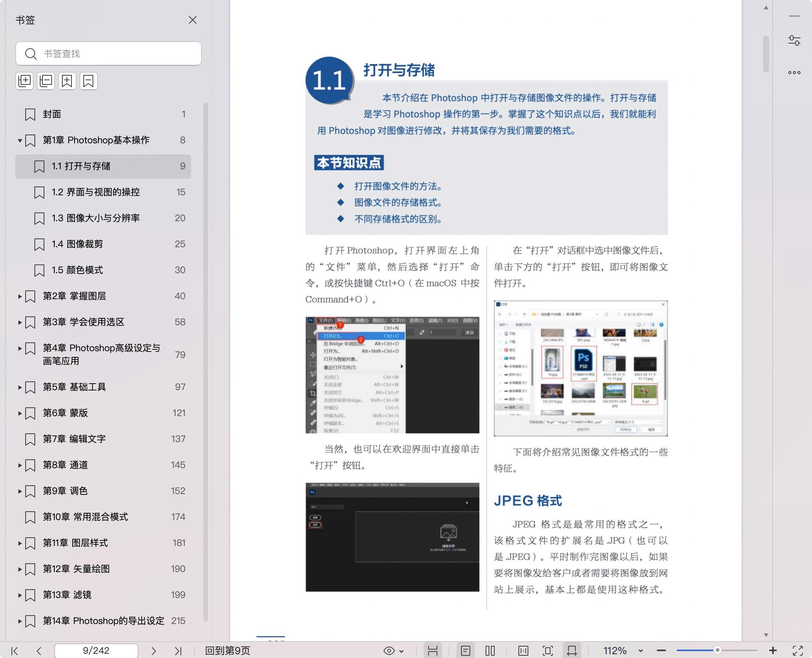Viewport: 812px width, 658px height.
Task: Click the 打开与存储 section title
Action: pyautogui.click(x=399, y=70)
